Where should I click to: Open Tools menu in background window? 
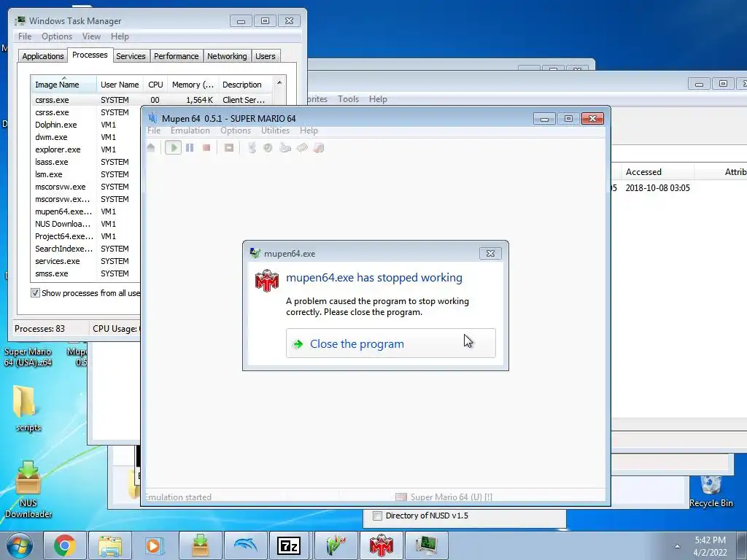pyautogui.click(x=348, y=99)
